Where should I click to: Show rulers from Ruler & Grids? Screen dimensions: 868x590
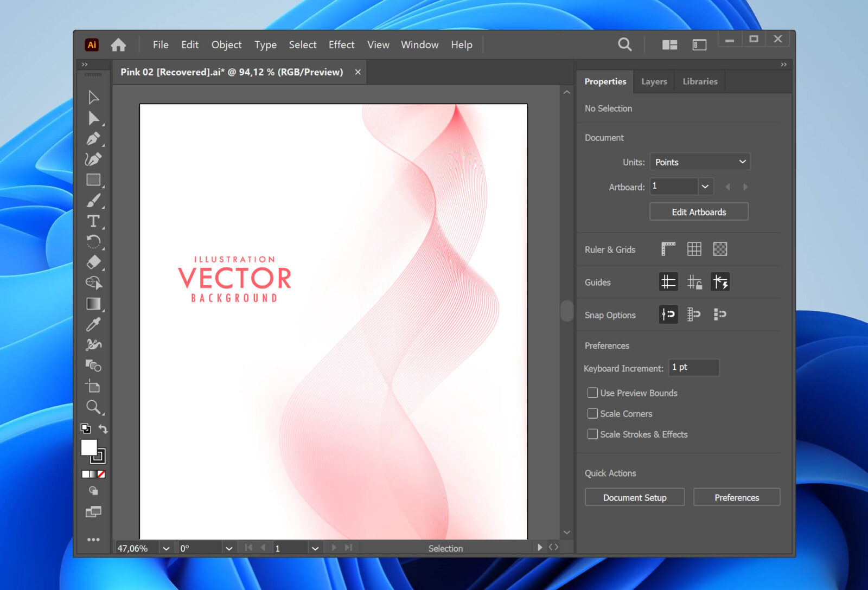(668, 249)
